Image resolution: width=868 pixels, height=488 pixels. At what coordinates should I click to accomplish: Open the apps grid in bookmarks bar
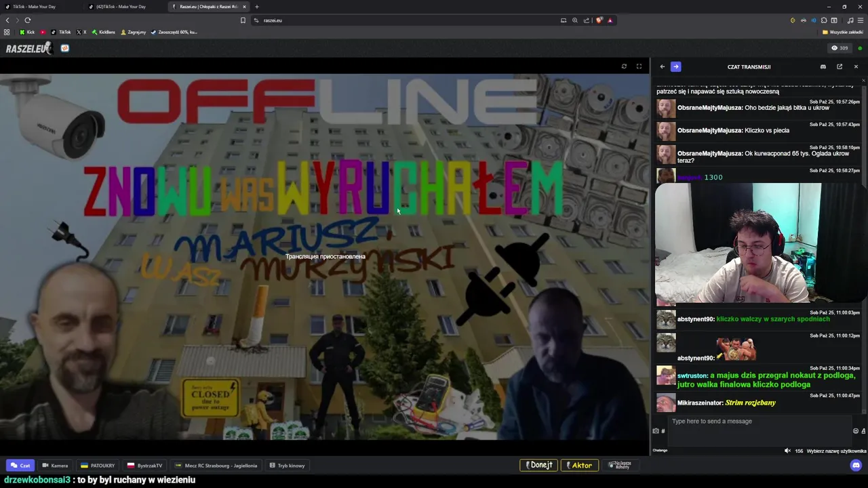pyautogui.click(x=7, y=32)
